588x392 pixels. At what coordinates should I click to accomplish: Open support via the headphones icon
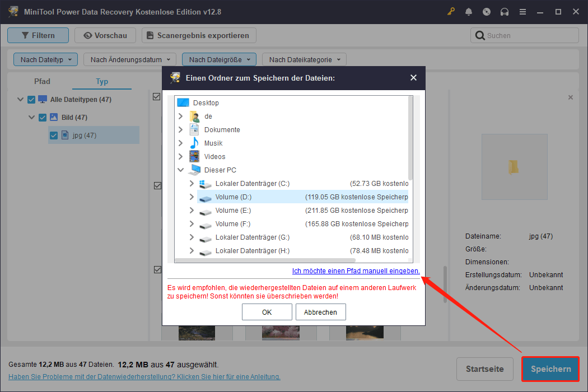coord(505,11)
